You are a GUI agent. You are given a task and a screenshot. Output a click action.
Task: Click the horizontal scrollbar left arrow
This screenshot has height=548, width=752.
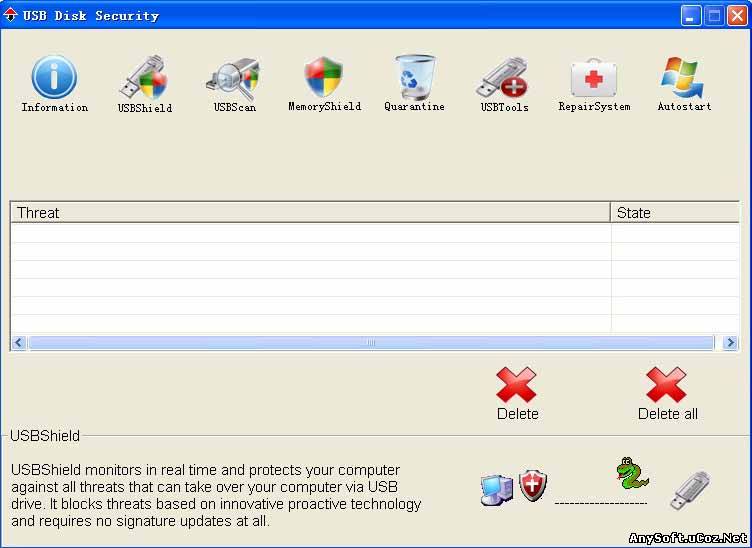tap(19, 342)
